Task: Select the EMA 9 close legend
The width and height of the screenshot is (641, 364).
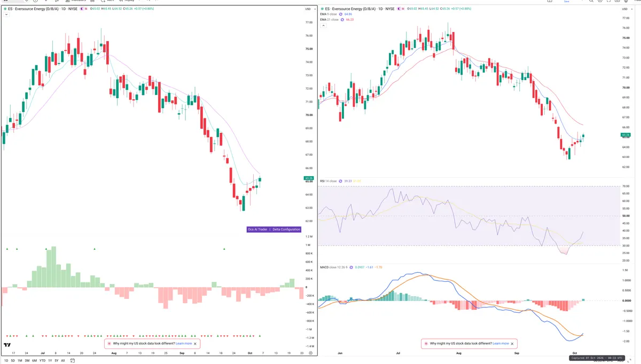Action: click(329, 14)
